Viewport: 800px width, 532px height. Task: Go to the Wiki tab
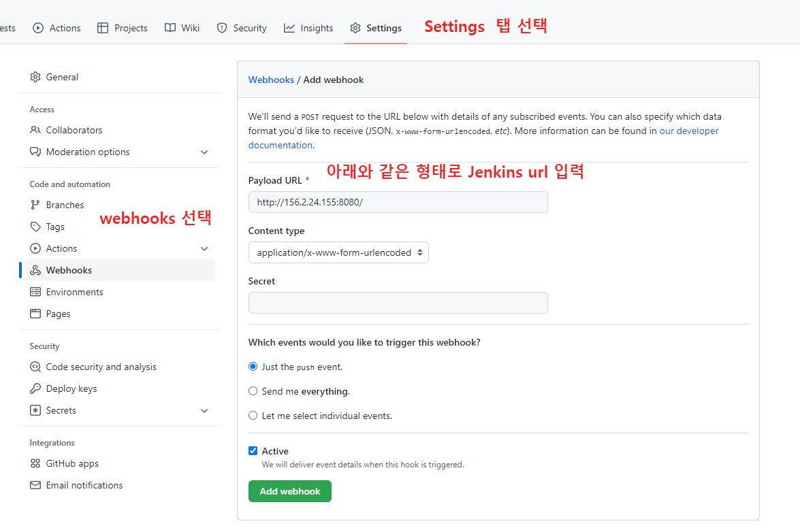pos(191,28)
